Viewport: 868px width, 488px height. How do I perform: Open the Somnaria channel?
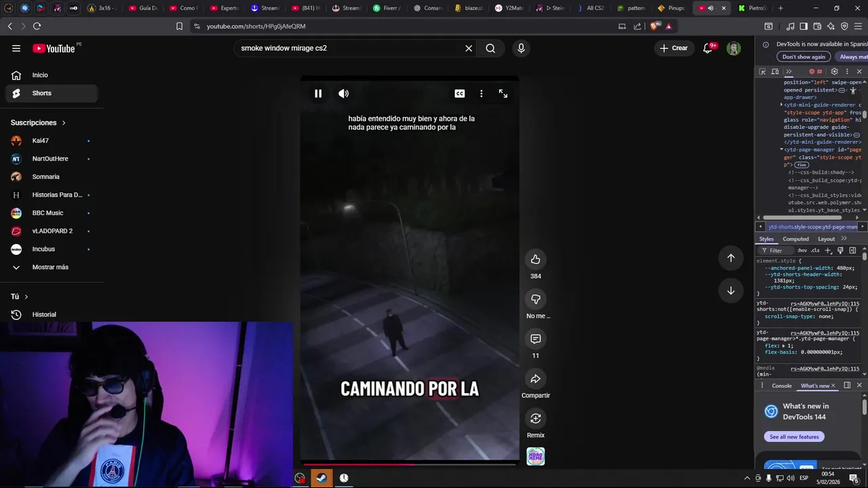[52, 177]
